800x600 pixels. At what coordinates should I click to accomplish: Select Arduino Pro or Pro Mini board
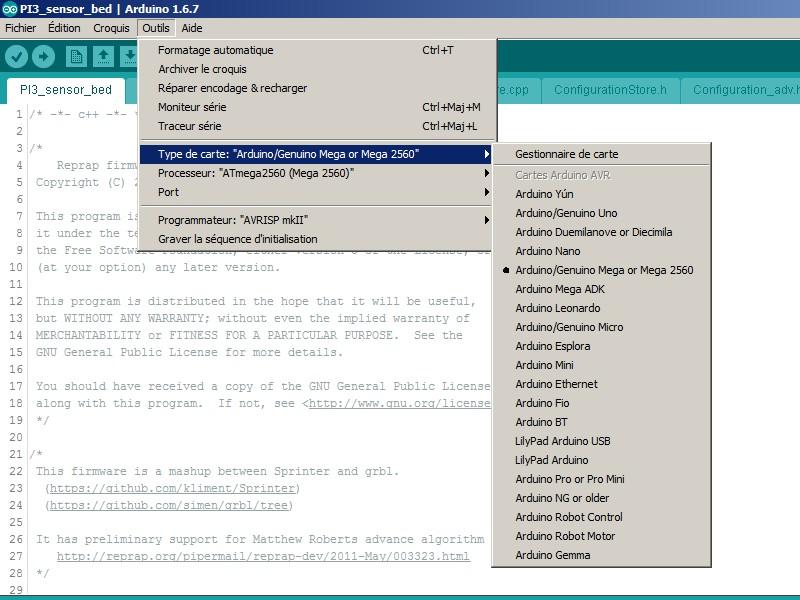(x=602, y=479)
